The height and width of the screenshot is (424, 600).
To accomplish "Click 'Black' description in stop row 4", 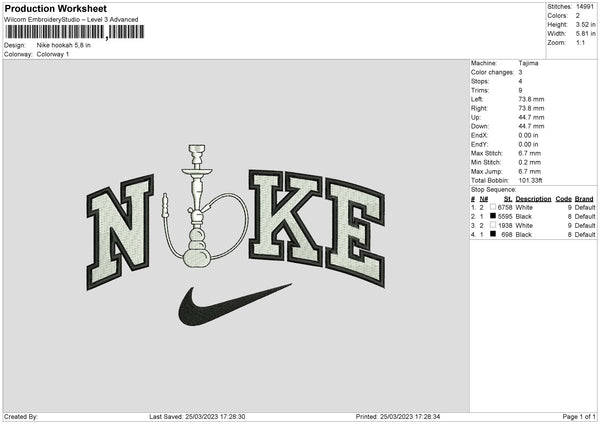I will (x=524, y=235).
